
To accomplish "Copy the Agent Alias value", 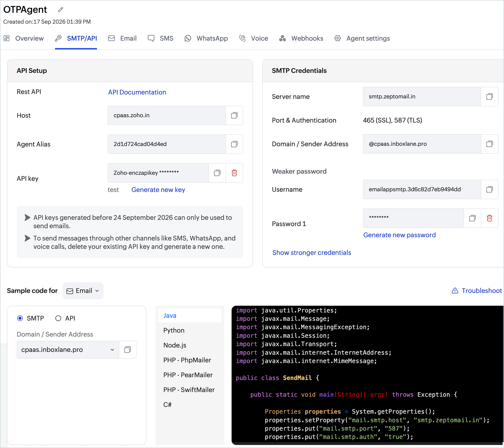I will click(x=234, y=144).
